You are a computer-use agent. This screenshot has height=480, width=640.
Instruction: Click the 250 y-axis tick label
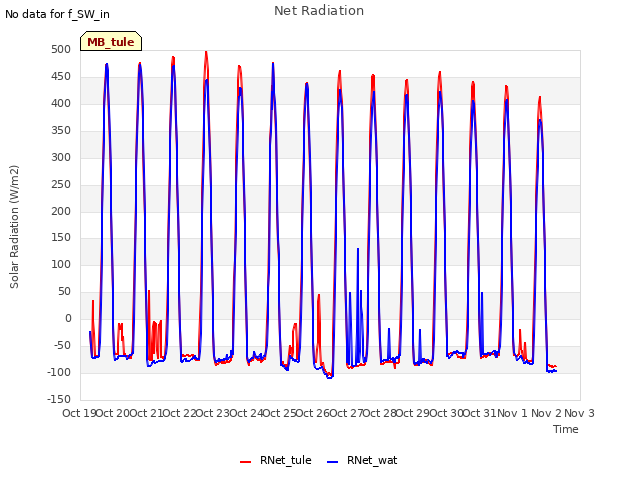coord(61,184)
